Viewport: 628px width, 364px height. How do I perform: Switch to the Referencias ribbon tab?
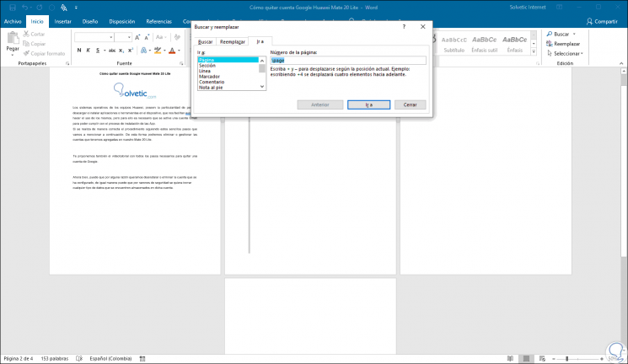point(159,21)
